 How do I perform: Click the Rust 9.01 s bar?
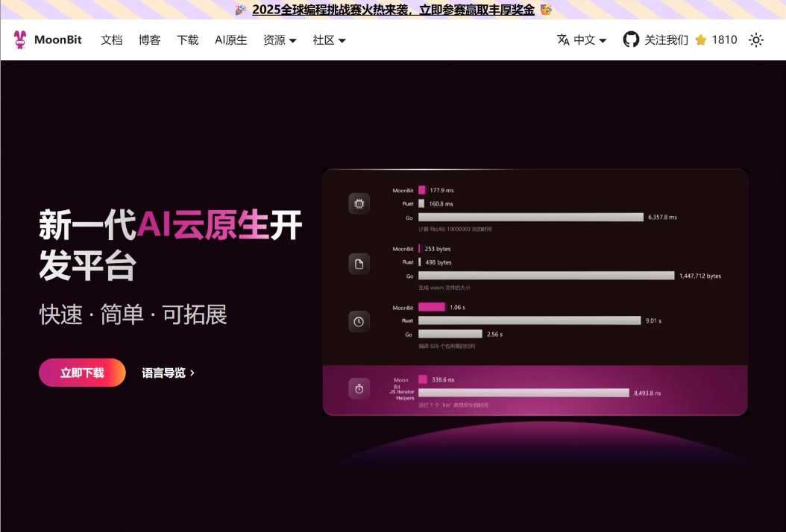click(529, 320)
